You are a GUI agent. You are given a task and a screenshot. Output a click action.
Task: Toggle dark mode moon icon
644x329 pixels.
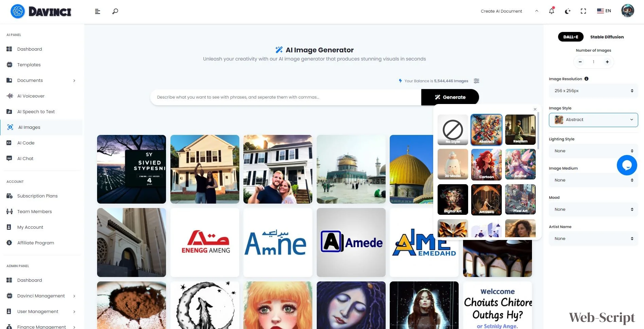pos(568,11)
